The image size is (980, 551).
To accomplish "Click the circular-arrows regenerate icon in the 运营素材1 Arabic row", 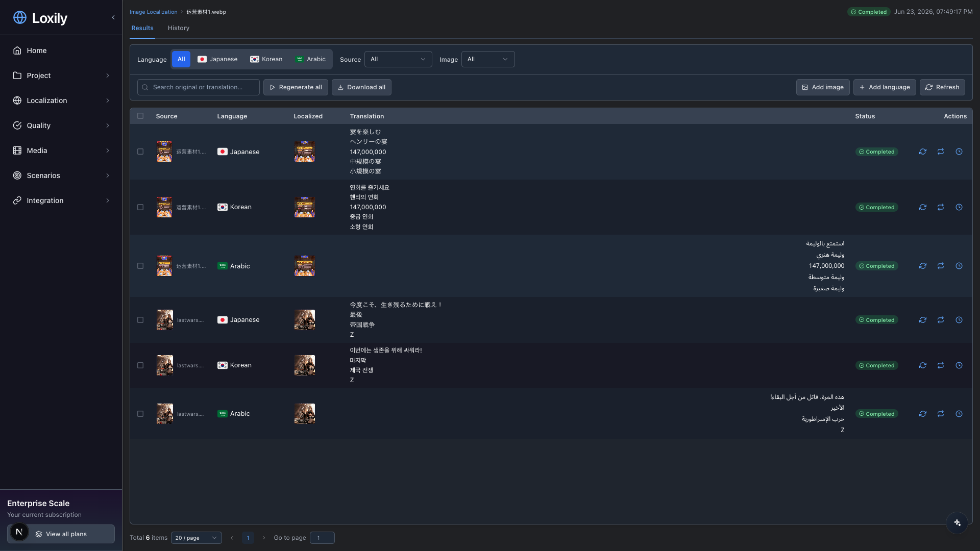I will pos(923,266).
